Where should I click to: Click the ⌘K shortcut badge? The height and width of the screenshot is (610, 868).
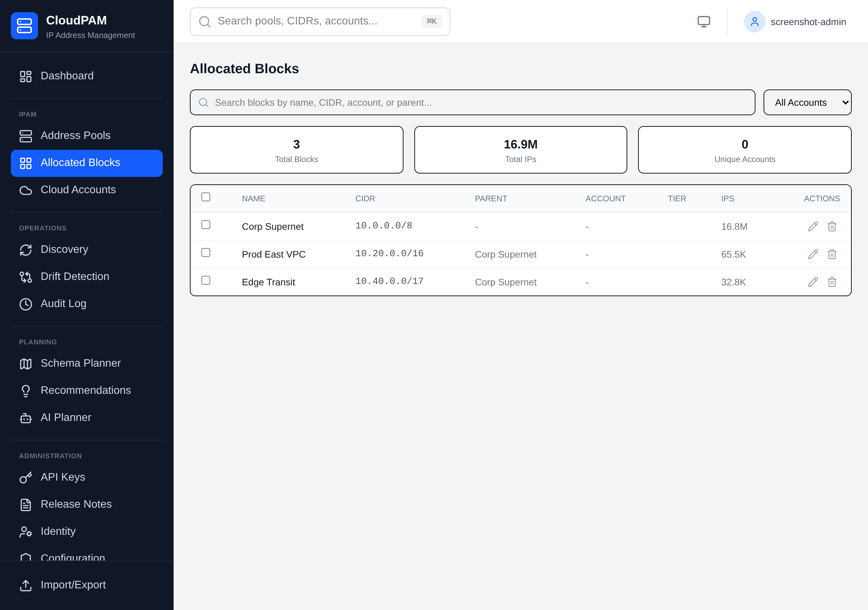(431, 21)
